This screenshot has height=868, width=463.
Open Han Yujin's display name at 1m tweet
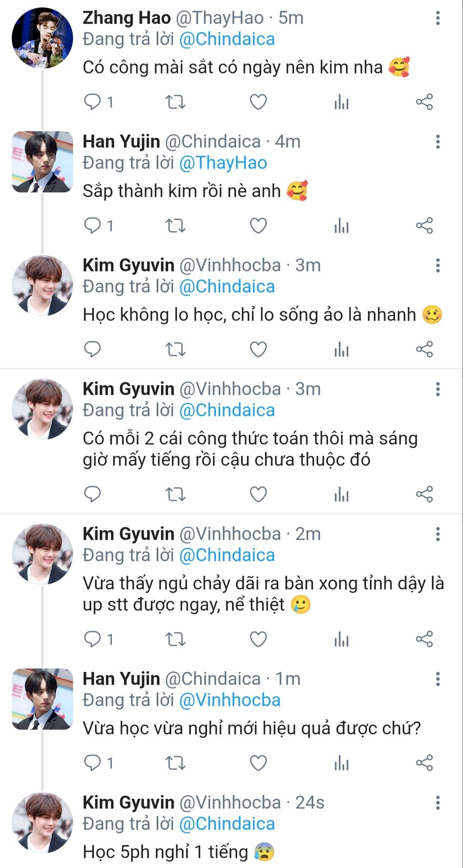(x=121, y=679)
